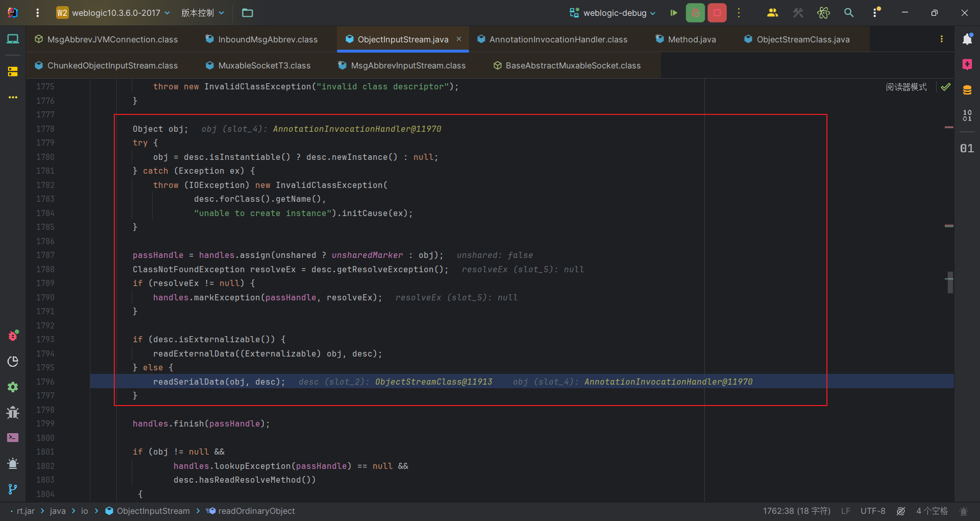Stop the running debug session
980x521 pixels.
717,13
